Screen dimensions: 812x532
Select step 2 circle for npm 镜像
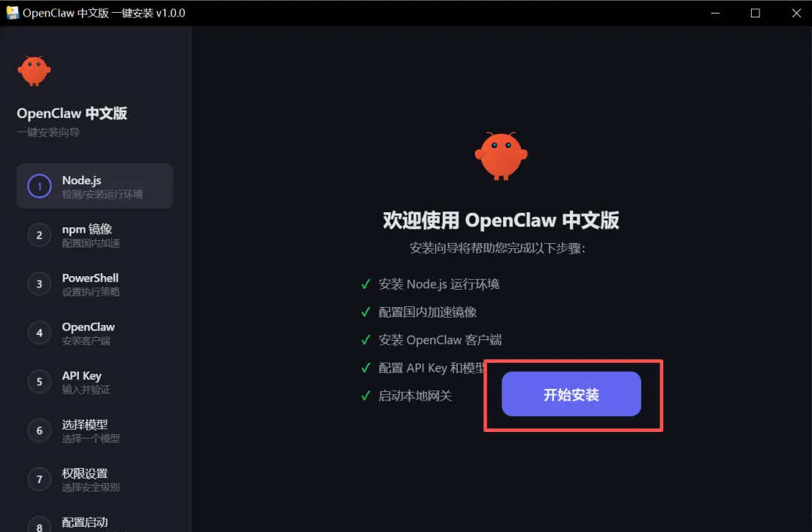coord(39,236)
